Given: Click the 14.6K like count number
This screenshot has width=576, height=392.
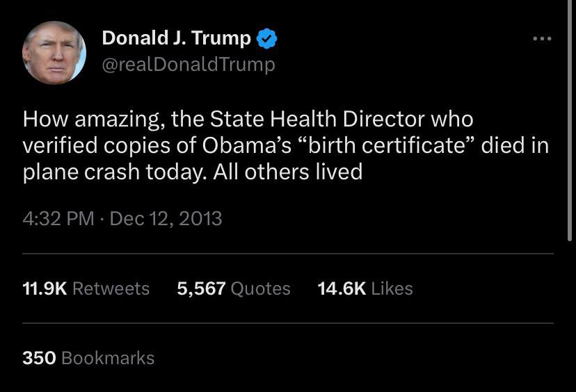Looking at the screenshot, I should click(x=342, y=288).
